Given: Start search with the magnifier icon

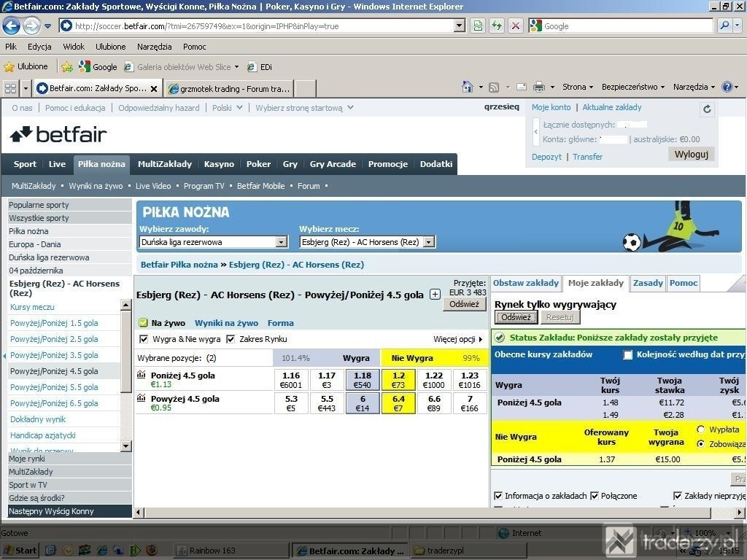Looking at the screenshot, I should coord(724,26).
